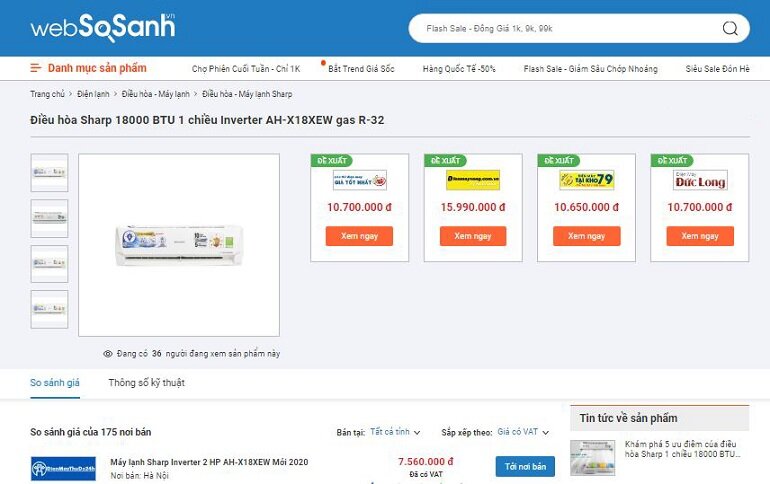Image resolution: width=770 pixels, height=484 pixels.
Task: Click the yellow Dienmayxanh store logo
Action: coord(473,180)
